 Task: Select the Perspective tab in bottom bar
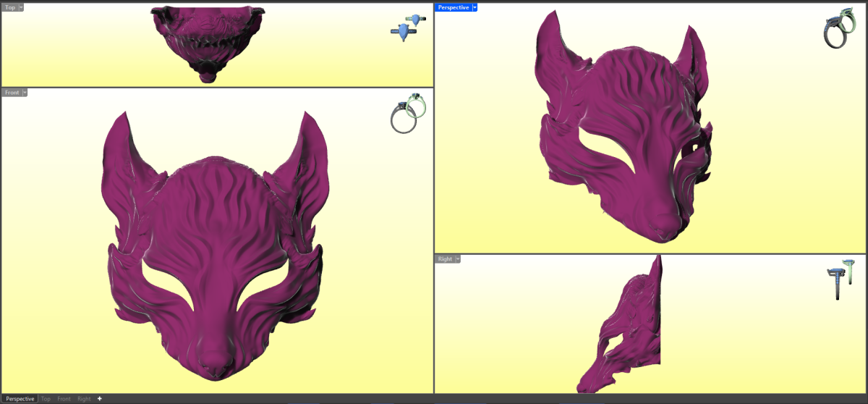pyautogui.click(x=20, y=399)
